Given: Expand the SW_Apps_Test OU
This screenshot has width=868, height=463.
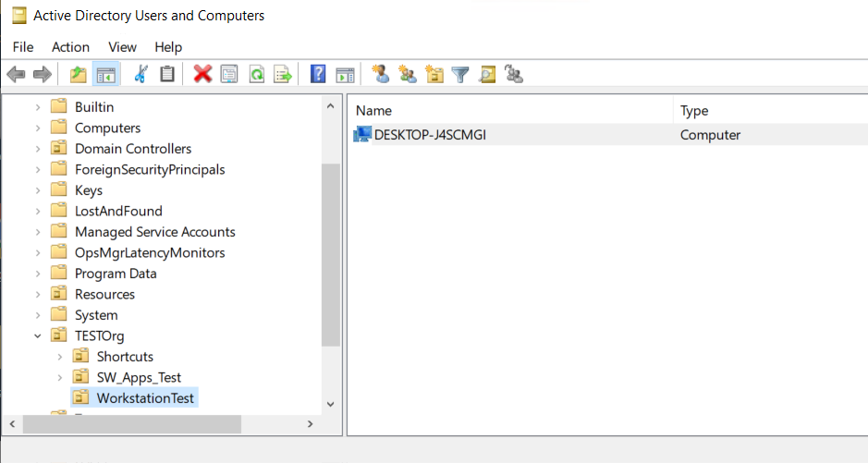Looking at the screenshot, I should coord(60,378).
